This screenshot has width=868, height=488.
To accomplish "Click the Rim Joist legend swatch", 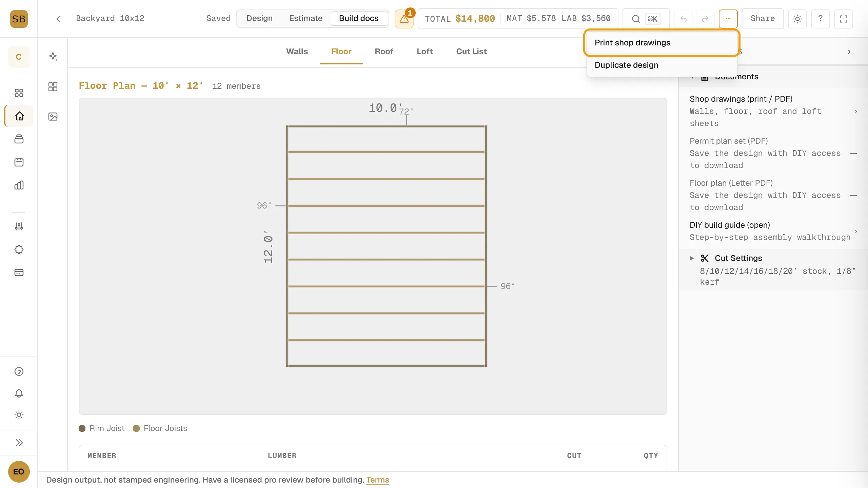I will tap(82, 428).
